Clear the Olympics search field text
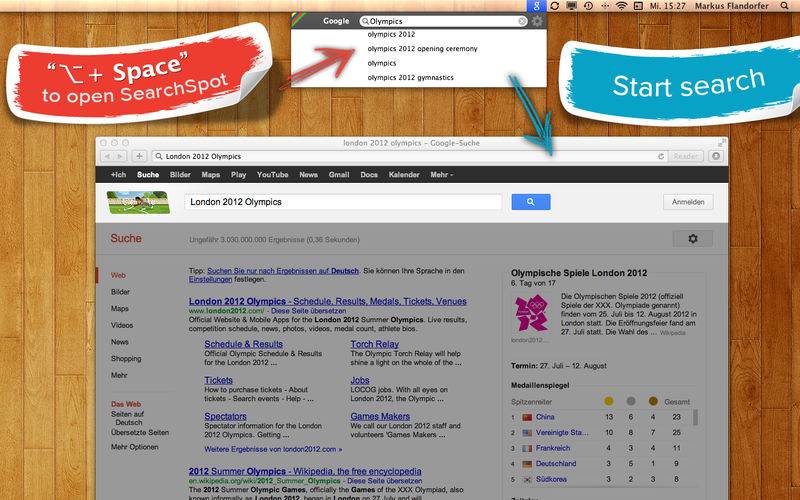The height and width of the screenshot is (500, 800). [x=522, y=21]
